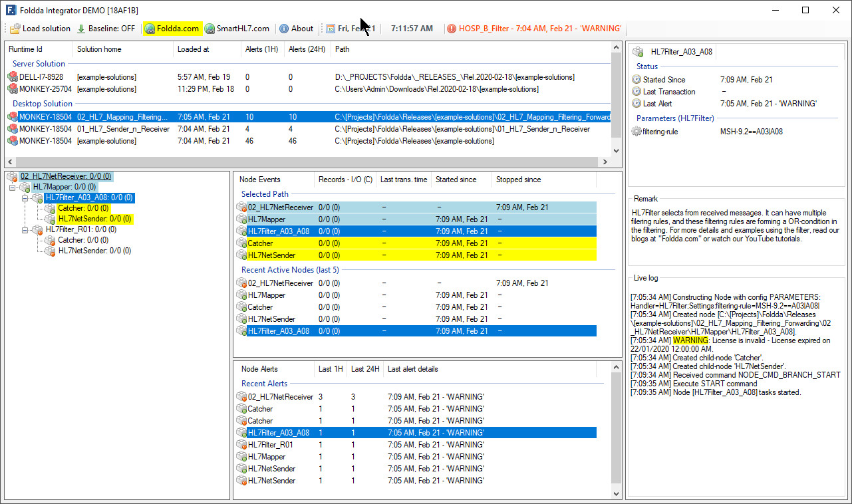Click 02_HL7NetReceiver icon in Recent Alerts
The width and height of the screenshot is (852, 504).
pos(241,397)
